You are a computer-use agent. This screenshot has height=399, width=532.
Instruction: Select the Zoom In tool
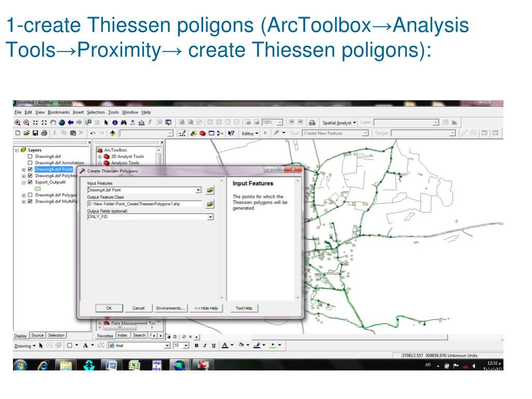pyautogui.click(x=17, y=123)
